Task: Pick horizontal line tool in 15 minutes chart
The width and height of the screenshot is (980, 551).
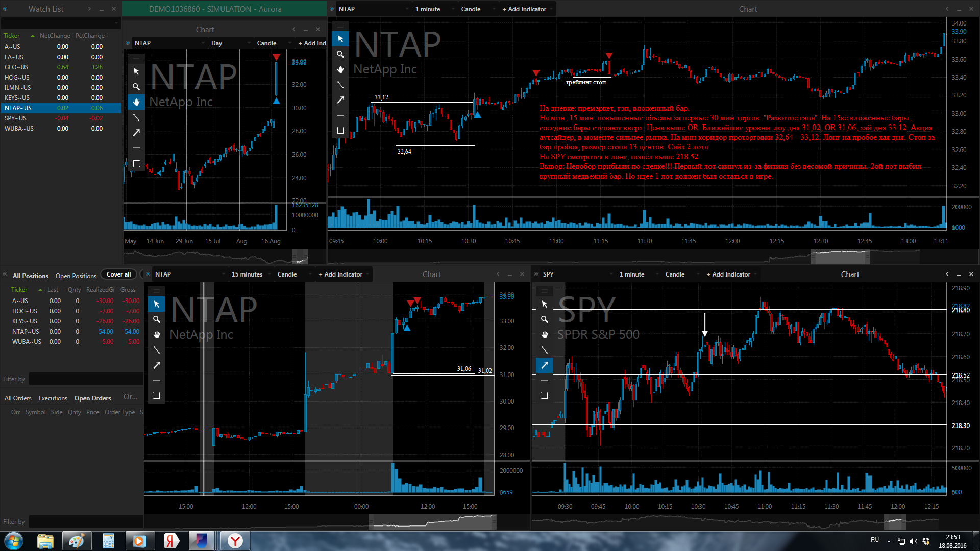Action: coord(157,381)
